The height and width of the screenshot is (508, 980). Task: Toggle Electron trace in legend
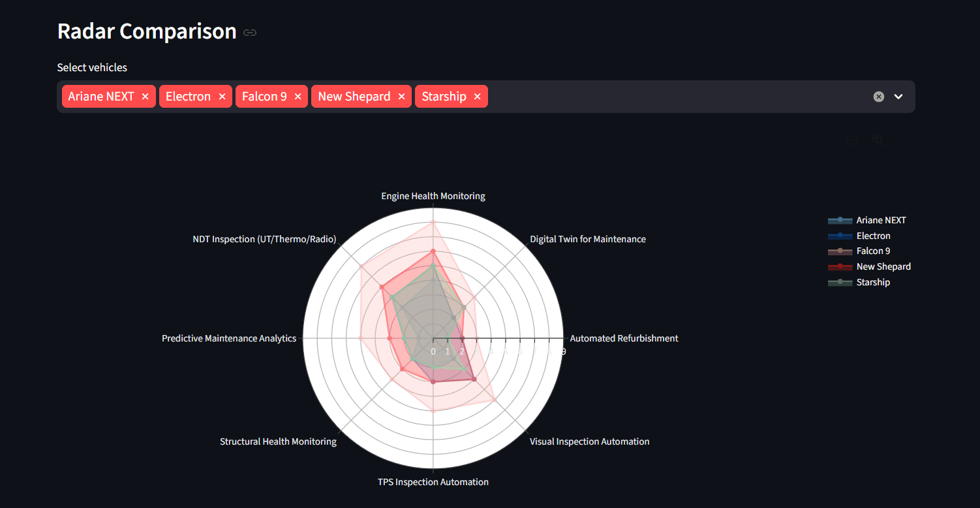tap(859, 236)
